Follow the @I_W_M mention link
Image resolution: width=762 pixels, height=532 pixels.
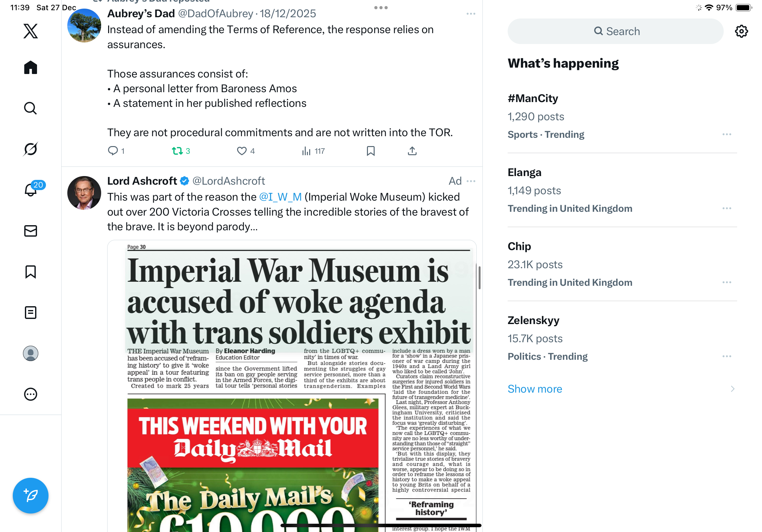280,197
